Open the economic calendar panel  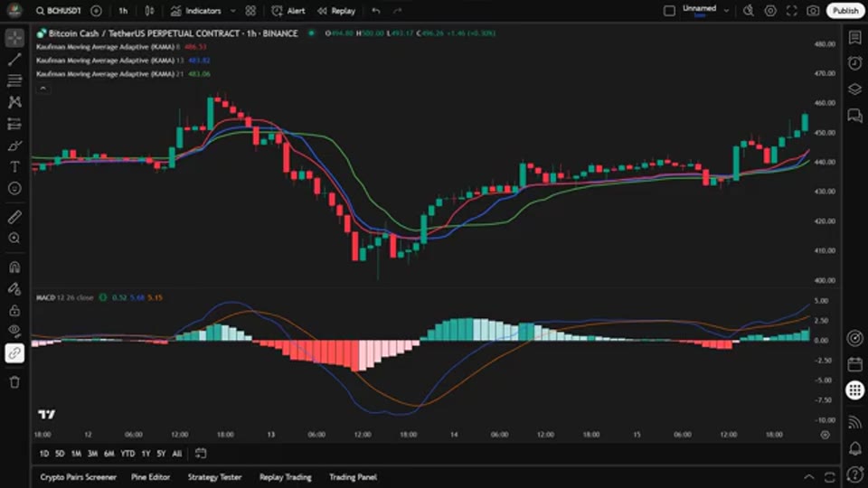click(854, 364)
